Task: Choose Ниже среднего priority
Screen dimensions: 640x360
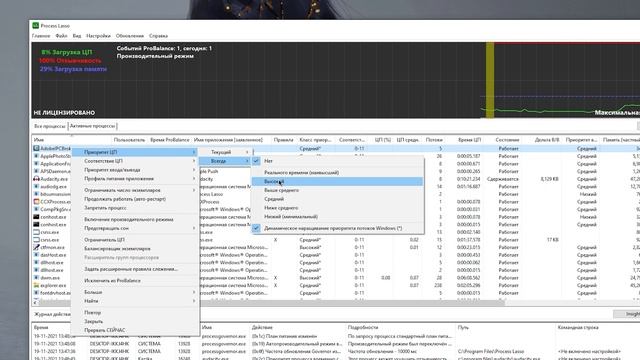Action: pos(337,208)
